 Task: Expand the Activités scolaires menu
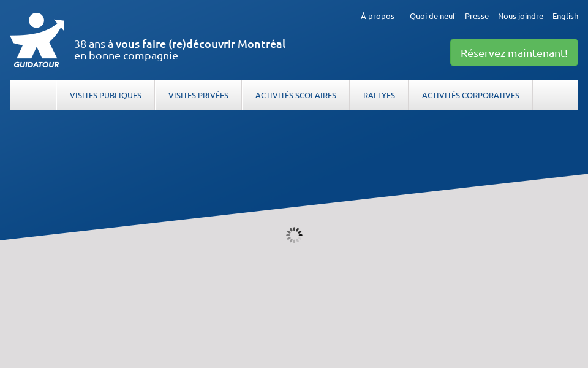pyautogui.click(x=295, y=95)
